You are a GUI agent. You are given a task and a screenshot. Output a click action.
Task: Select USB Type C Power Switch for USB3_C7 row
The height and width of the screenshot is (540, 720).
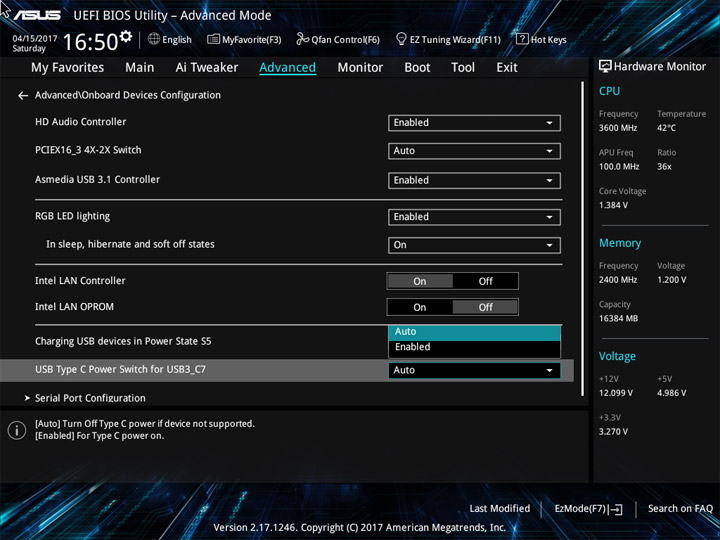[x=287, y=370]
